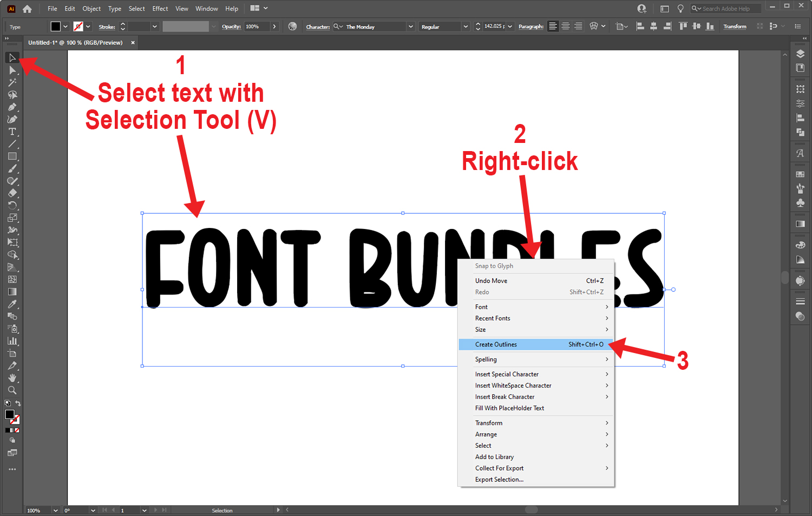Click the opacity value field

(x=257, y=27)
